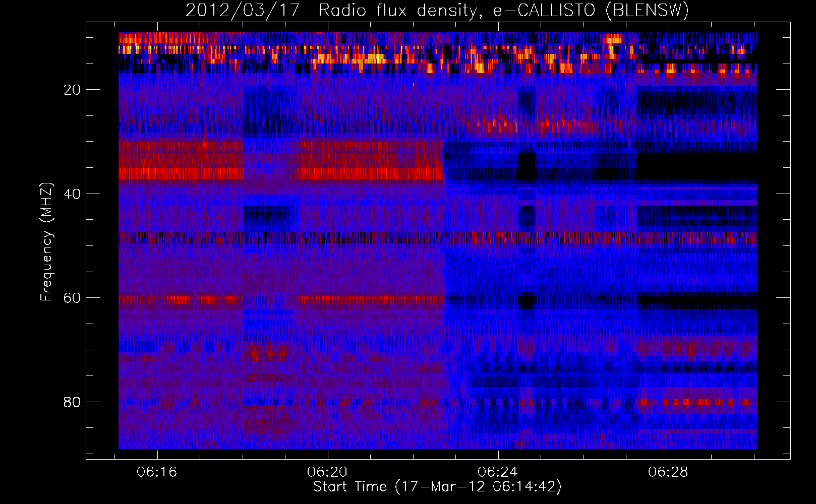The height and width of the screenshot is (504, 816).
Task: Click the "Frequency (MHZ)" axis label
Action: point(46,242)
